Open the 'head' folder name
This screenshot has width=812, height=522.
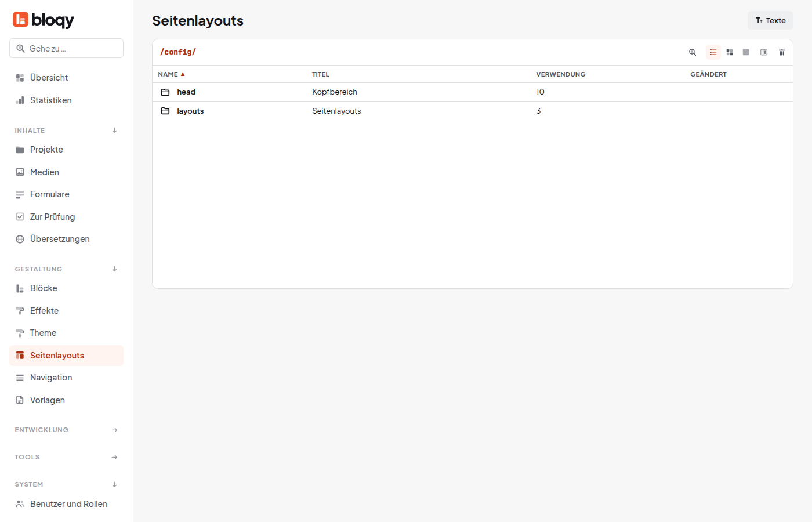coord(186,92)
